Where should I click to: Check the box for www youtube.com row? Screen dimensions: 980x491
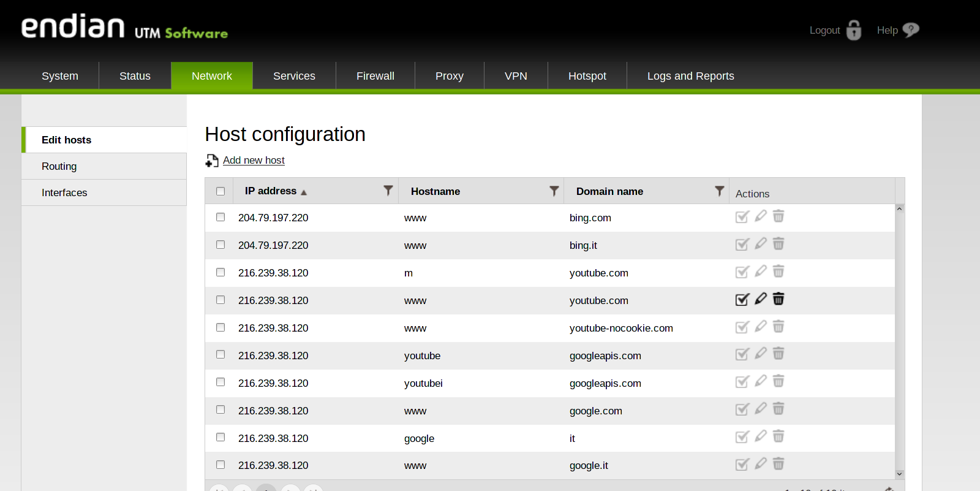pyautogui.click(x=221, y=300)
